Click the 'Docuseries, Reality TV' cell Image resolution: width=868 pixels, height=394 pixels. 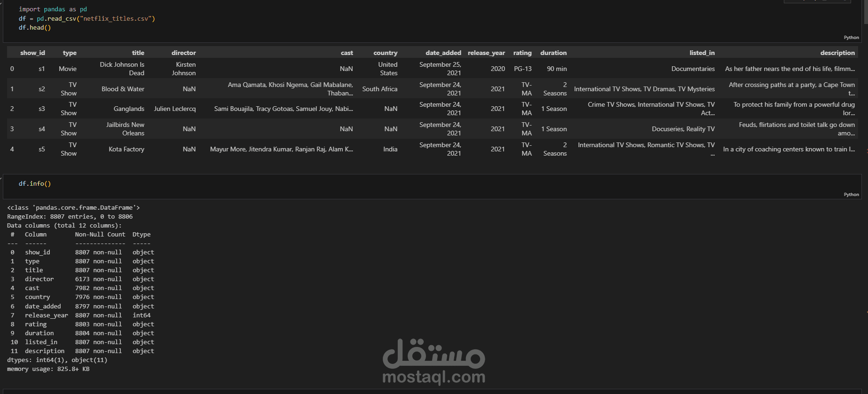click(683, 129)
